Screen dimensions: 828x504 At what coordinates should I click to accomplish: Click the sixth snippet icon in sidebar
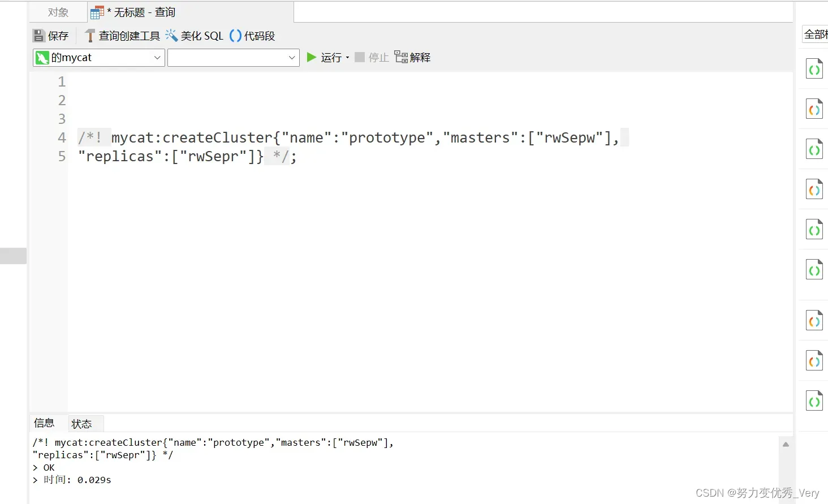tap(814, 270)
